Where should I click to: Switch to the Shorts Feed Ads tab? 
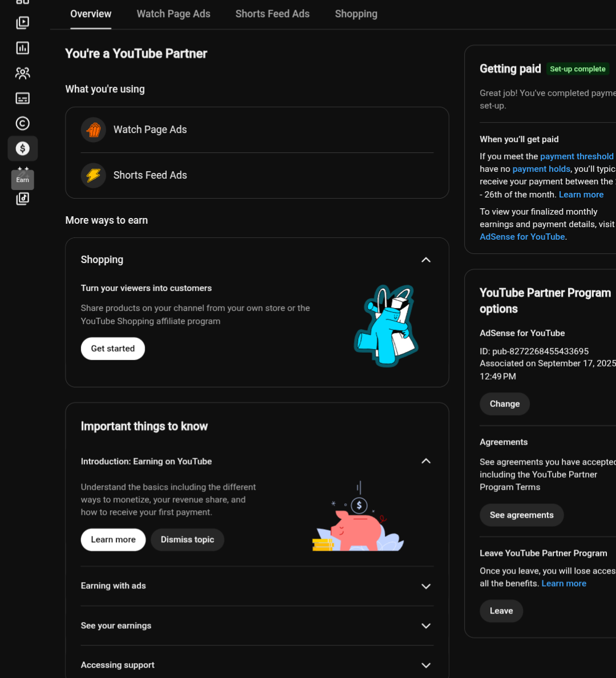point(272,14)
